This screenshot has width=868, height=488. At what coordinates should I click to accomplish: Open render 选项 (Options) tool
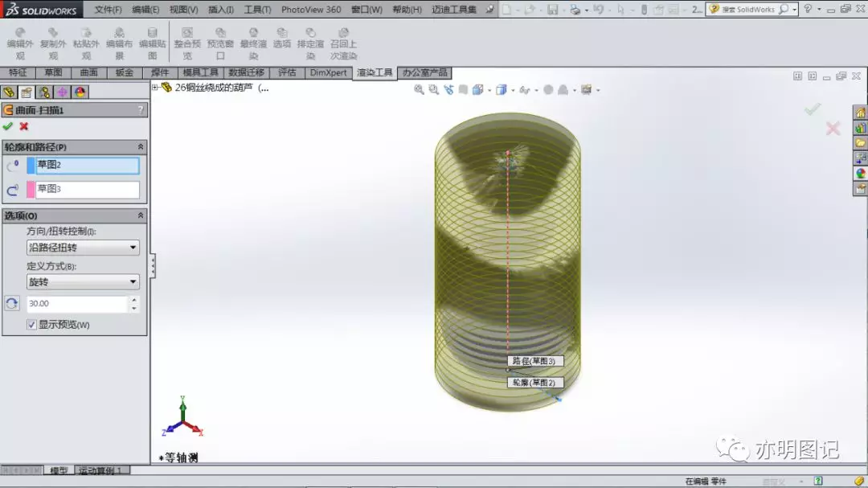click(282, 39)
